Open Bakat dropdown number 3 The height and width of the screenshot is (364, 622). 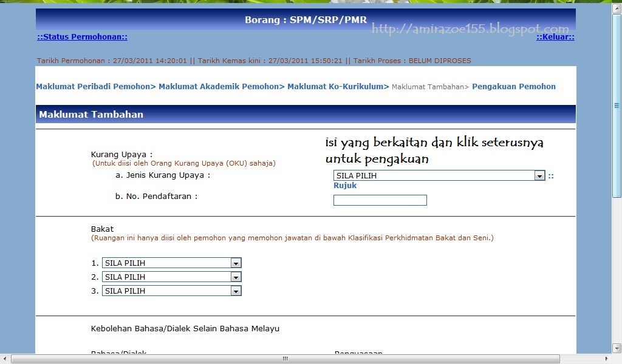coord(172,291)
